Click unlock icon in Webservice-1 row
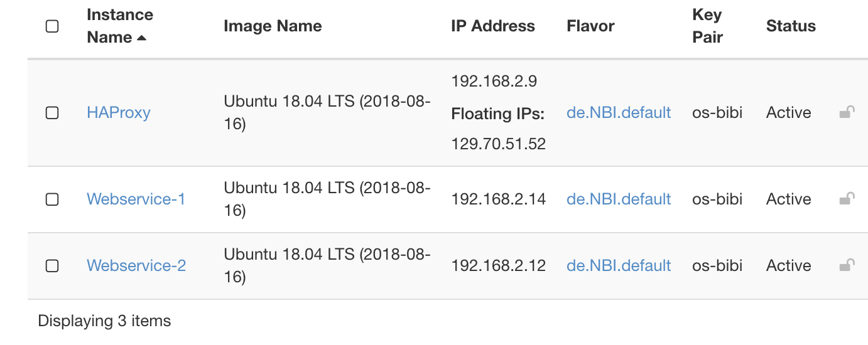 (847, 199)
